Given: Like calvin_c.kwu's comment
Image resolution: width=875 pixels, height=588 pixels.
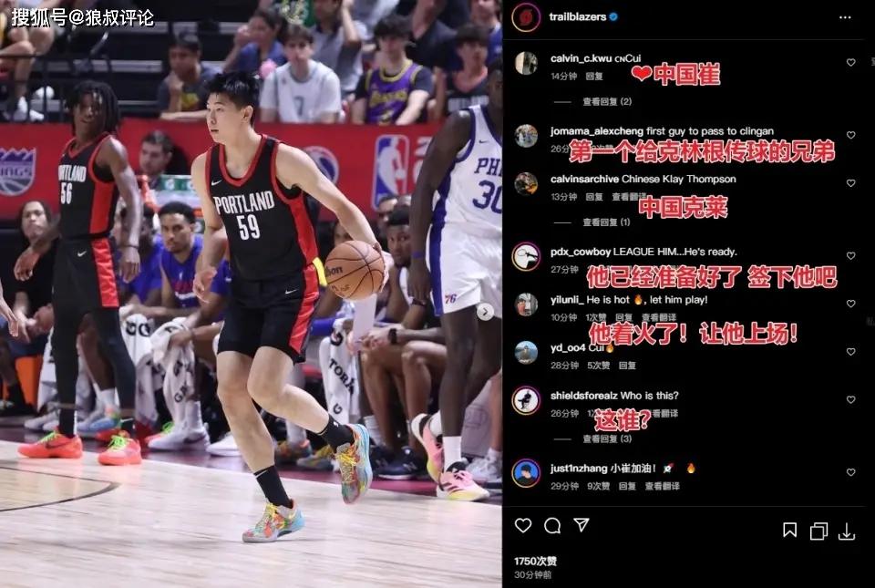Looking at the screenshot, I should coord(850,63).
